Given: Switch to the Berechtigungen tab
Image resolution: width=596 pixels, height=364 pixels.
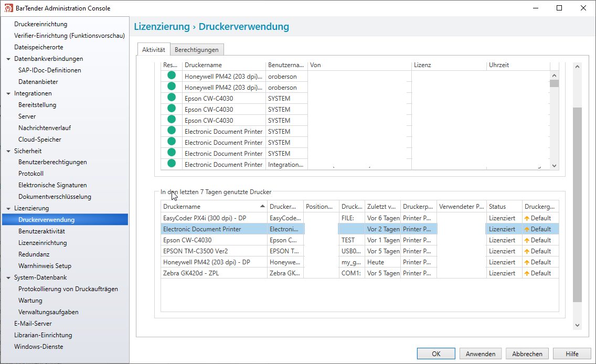Looking at the screenshot, I should click(x=197, y=50).
